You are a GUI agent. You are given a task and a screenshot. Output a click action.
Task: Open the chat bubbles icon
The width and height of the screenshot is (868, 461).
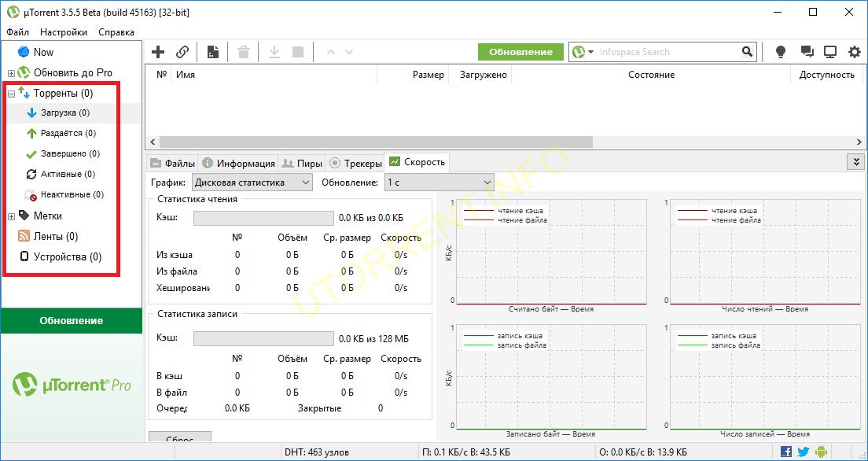tap(807, 52)
